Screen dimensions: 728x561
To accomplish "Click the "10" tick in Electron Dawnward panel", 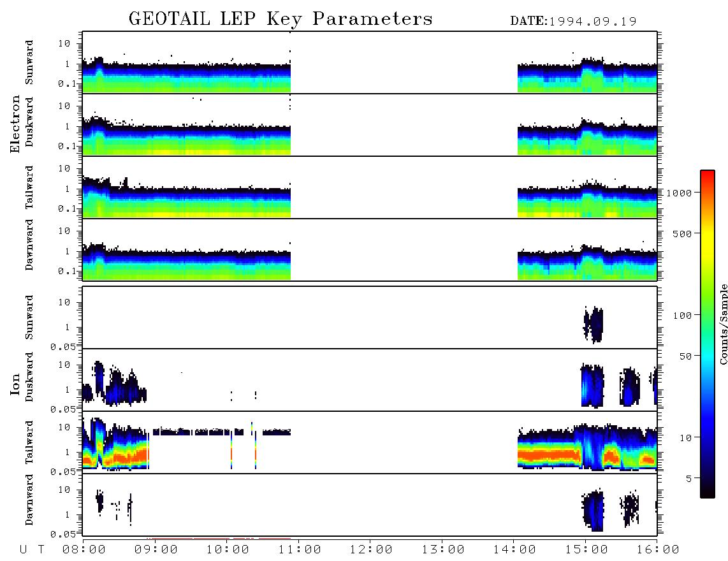I will 64,231.
